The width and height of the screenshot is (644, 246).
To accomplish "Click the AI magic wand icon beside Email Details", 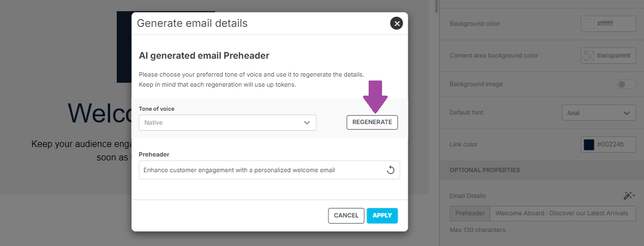I will click(x=629, y=196).
